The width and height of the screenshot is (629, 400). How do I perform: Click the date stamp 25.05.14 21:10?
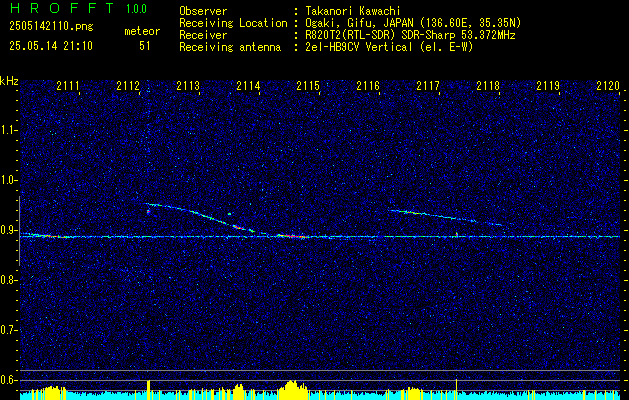point(51,46)
